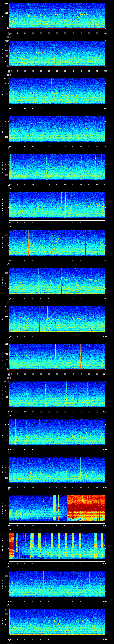Viewport: 114px width, 644px height.
Task: Click the "15:00" end-time label
Action: click(x=105, y=525)
